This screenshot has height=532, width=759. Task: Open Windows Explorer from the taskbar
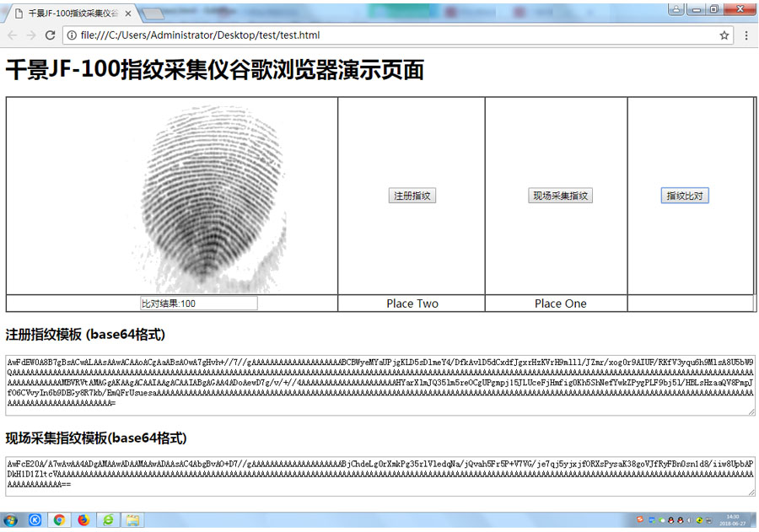tap(132, 519)
